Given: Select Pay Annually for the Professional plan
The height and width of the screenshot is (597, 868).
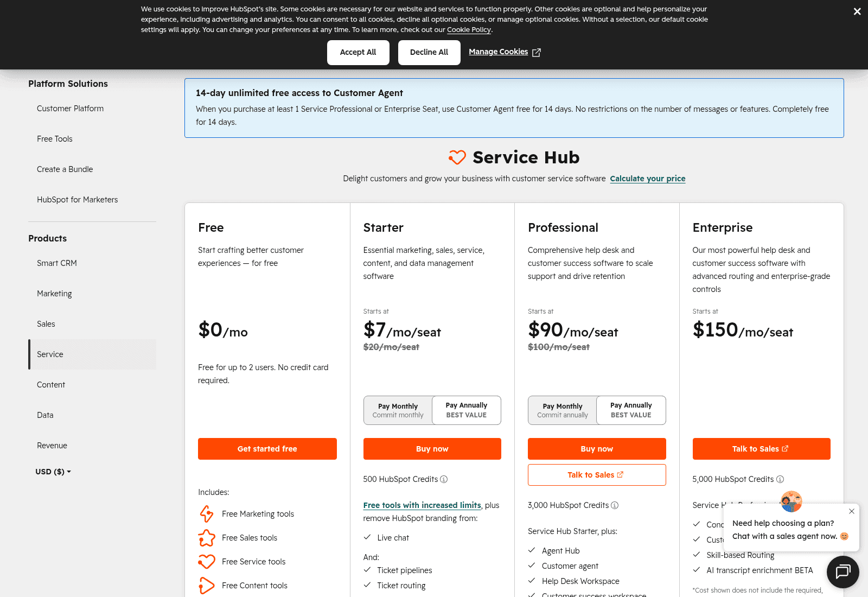Looking at the screenshot, I should 631,410.
